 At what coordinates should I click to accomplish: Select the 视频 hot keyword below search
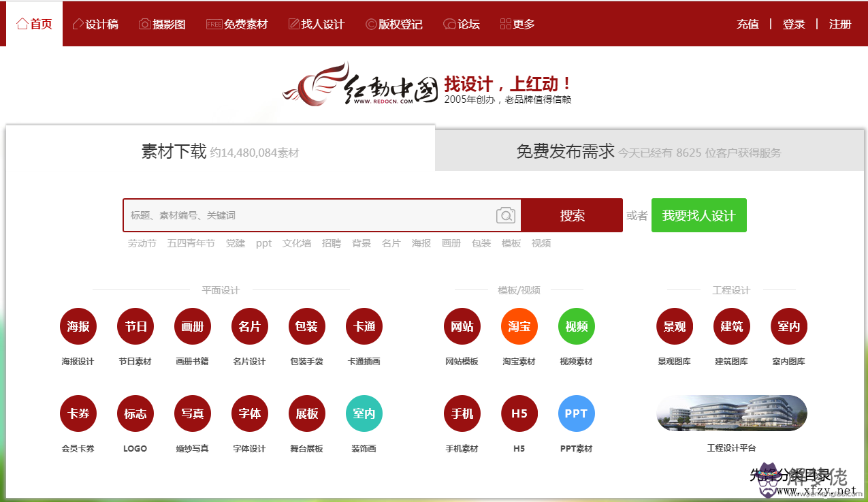click(x=541, y=243)
